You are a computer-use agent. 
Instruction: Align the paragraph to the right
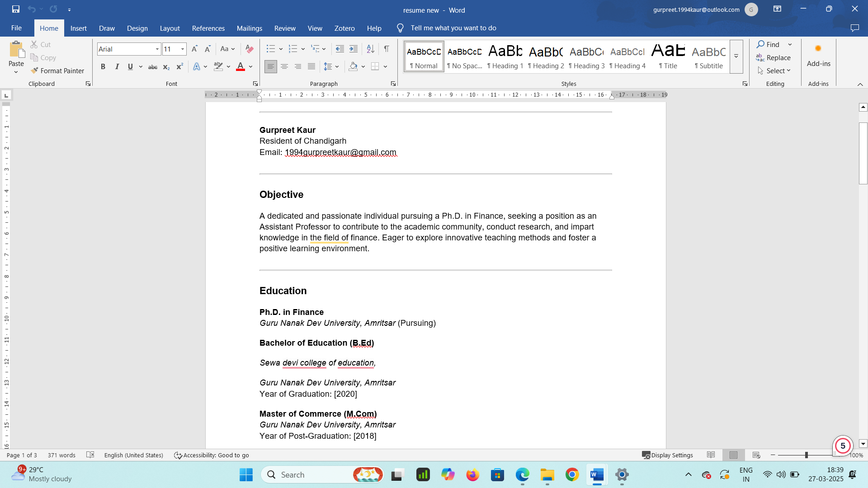click(x=298, y=66)
